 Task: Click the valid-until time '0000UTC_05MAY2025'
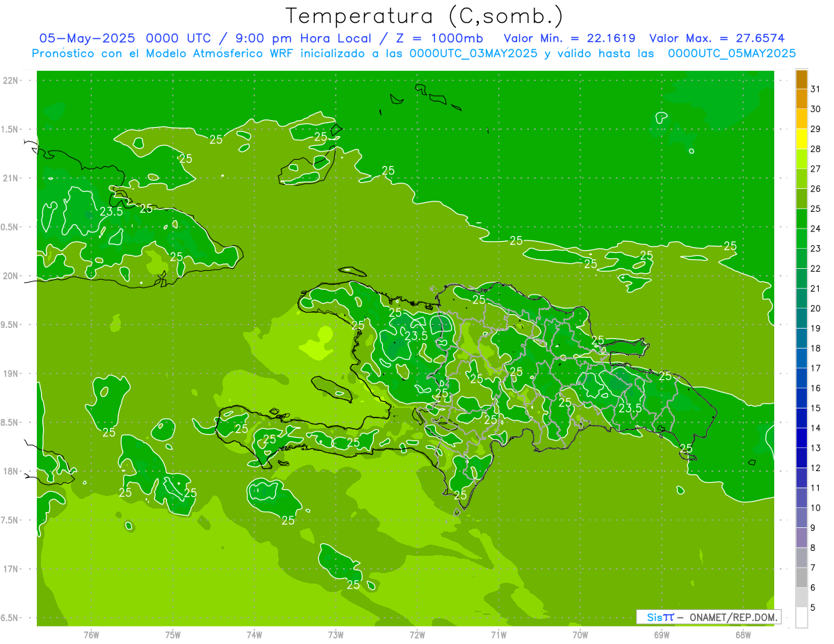[x=732, y=53]
